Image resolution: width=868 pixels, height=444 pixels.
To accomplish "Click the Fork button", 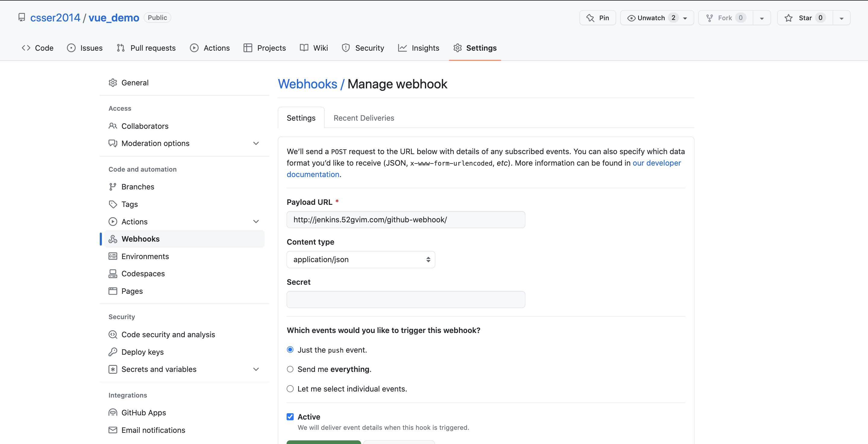I will click(726, 18).
